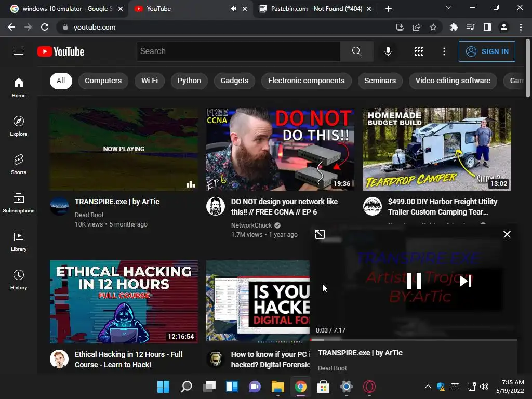Screen dimensions: 532x399
Task: Click the search magnifier button
Action: click(356, 51)
